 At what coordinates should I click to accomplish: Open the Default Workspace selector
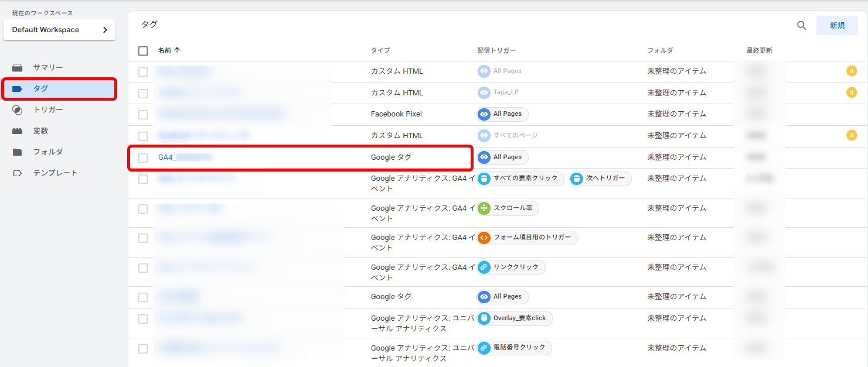click(x=60, y=30)
